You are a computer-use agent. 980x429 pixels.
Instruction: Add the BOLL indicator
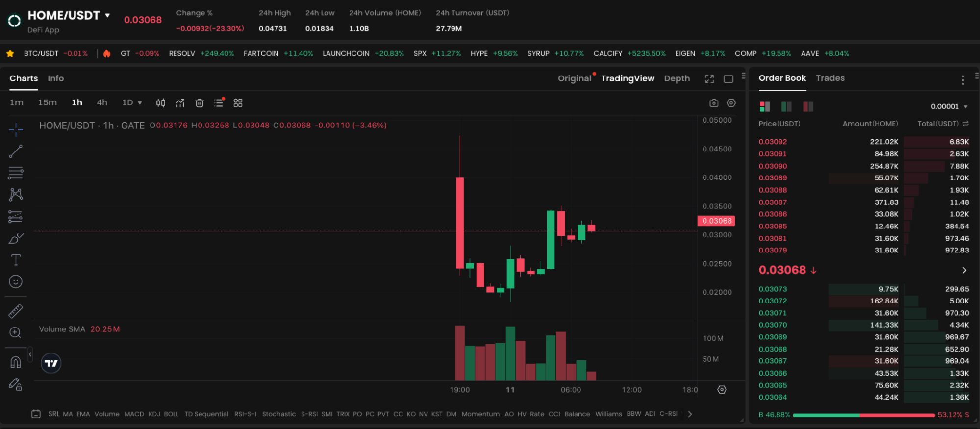[172, 414]
